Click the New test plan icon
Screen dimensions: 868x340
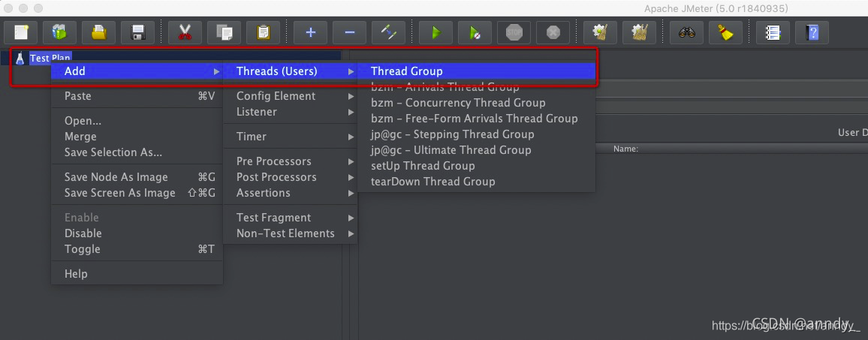pyautogui.click(x=21, y=33)
